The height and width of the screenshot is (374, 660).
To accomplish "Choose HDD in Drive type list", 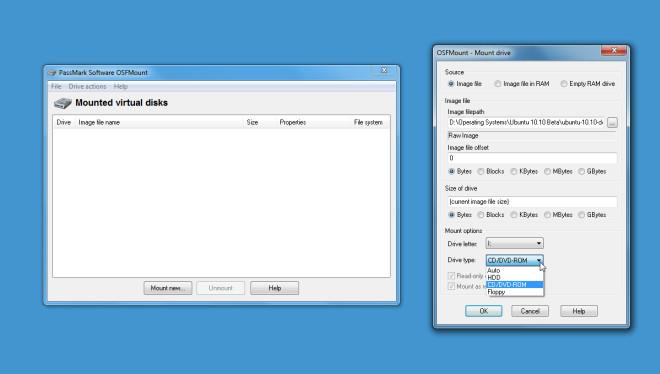I will pos(515,278).
